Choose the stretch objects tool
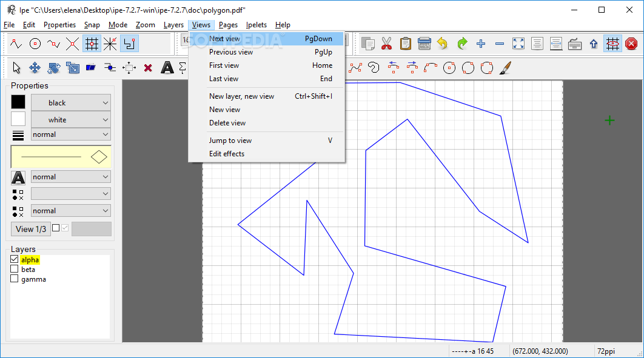The image size is (644, 358). click(72, 68)
